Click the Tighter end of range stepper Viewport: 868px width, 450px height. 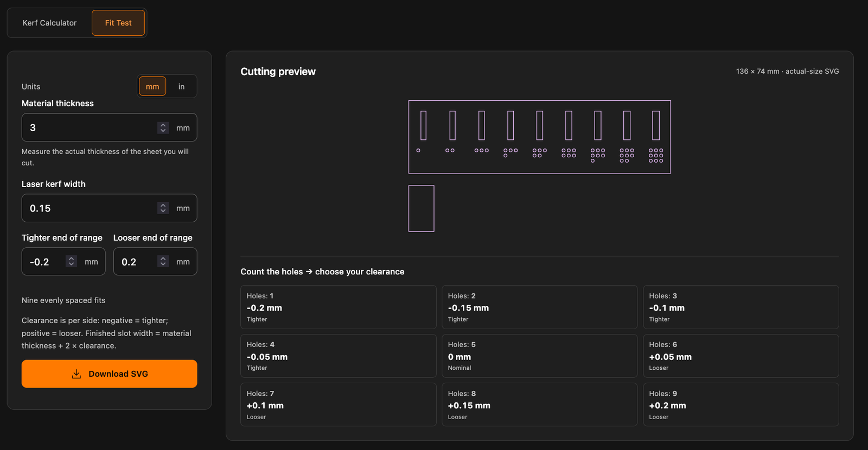point(71,261)
